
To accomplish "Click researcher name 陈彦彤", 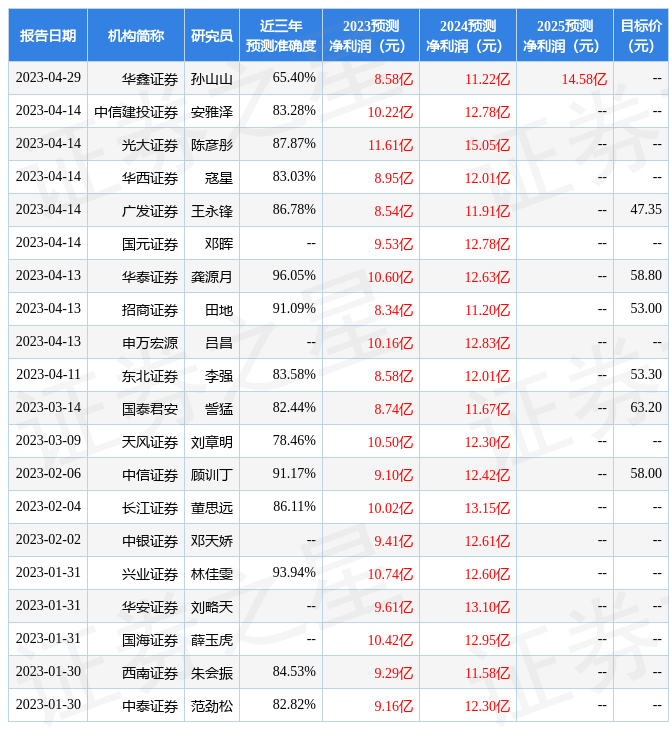I will pos(212,145).
